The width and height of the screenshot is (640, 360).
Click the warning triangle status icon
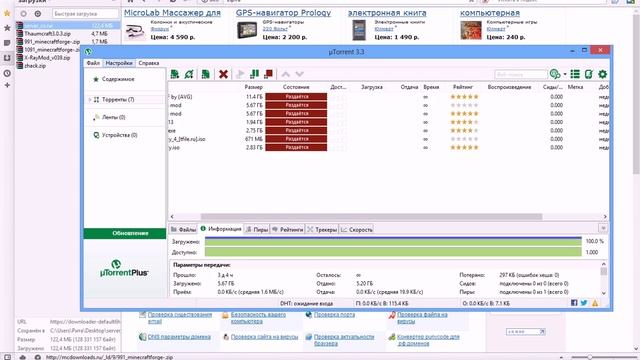pos(595,303)
